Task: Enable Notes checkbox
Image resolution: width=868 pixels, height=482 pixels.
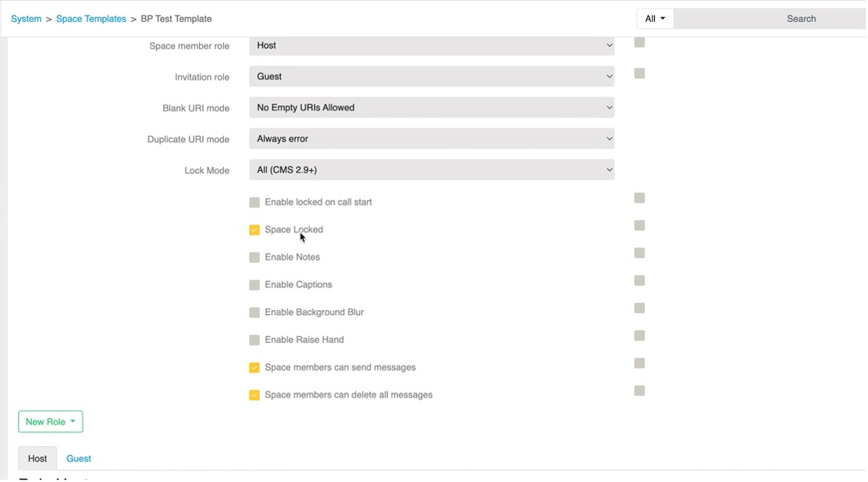Action: pyautogui.click(x=254, y=258)
